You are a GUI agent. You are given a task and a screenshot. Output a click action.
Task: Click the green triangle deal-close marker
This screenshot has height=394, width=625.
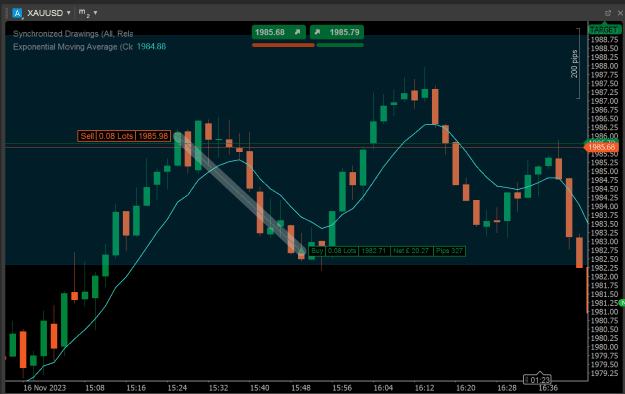[302, 250]
